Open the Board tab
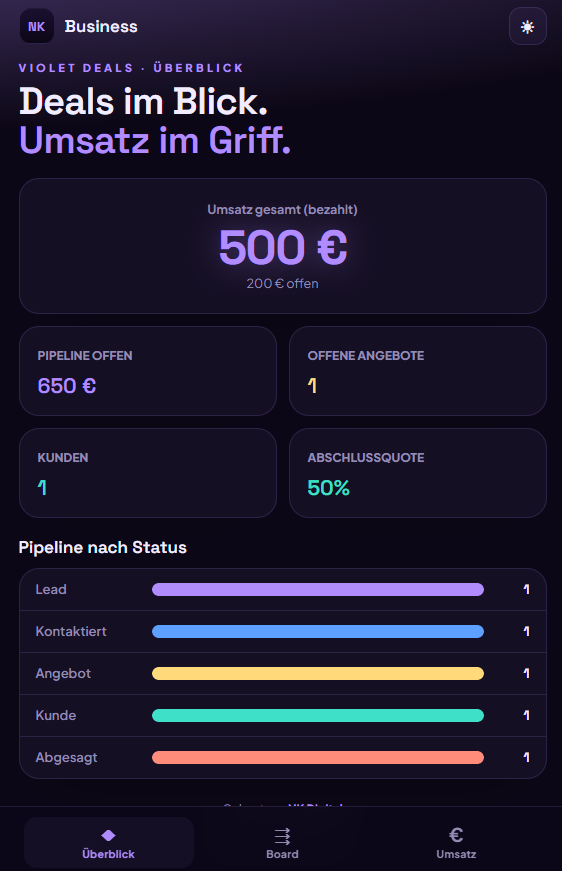This screenshot has width=562, height=871. click(282, 843)
